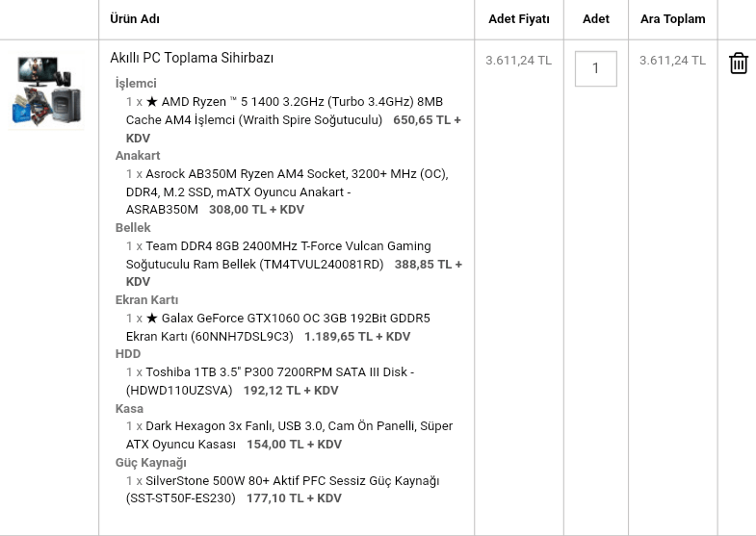Click the star icon before Galax GeForce
This screenshot has width=756, height=536.
click(152, 319)
